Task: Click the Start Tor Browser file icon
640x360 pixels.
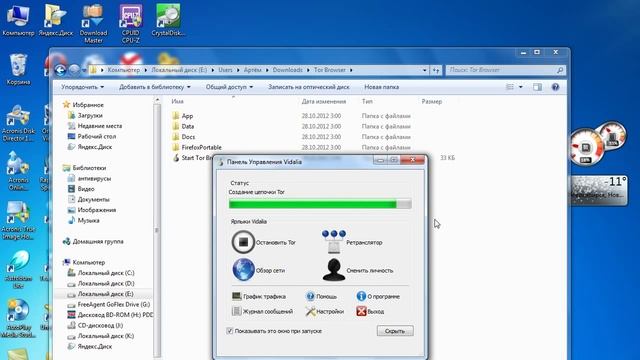Action: (x=176, y=158)
